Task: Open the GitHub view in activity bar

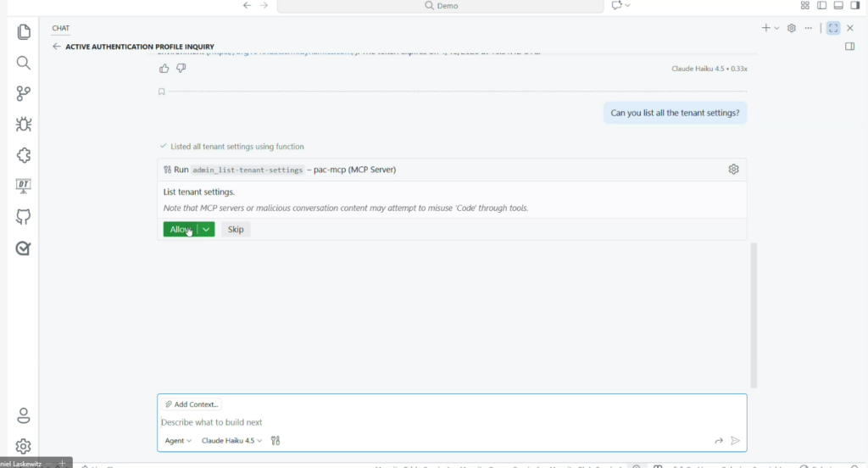Action: (23, 217)
